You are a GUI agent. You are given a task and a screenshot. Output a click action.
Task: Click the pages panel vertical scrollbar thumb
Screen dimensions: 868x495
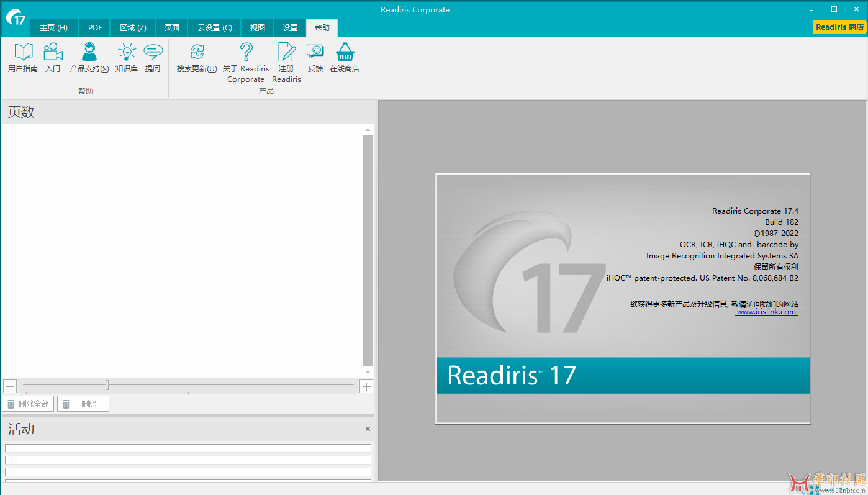click(x=368, y=251)
